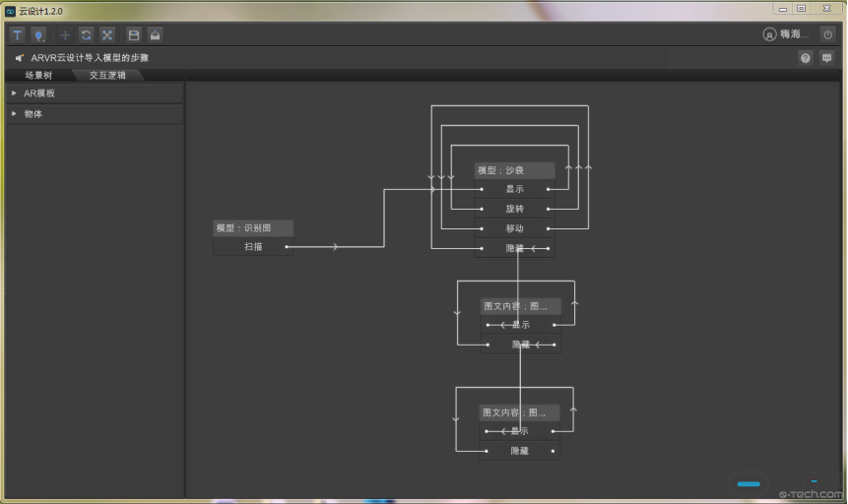Open help via question mark icon

(806, 58)
